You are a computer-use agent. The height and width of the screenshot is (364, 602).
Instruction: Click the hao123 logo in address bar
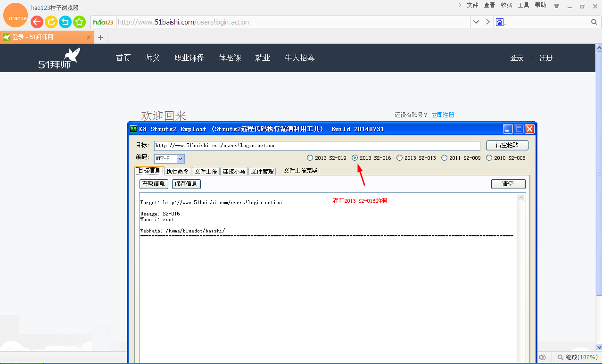[x=103, y=22]
